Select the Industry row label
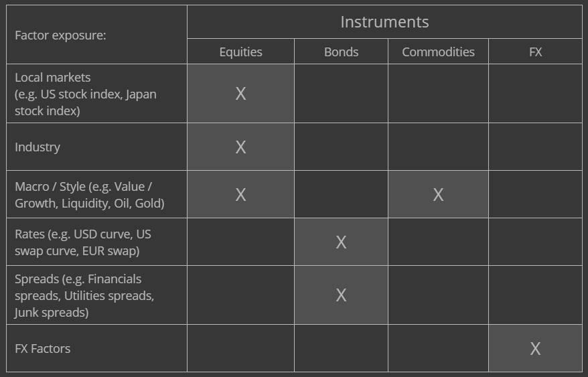 click(x=38, y=147)
